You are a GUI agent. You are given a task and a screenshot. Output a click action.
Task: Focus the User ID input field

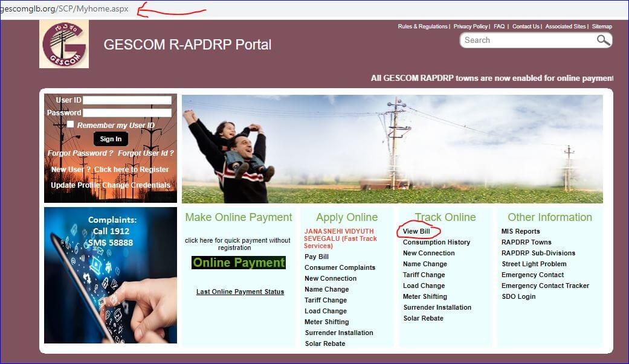click(127, 100)
